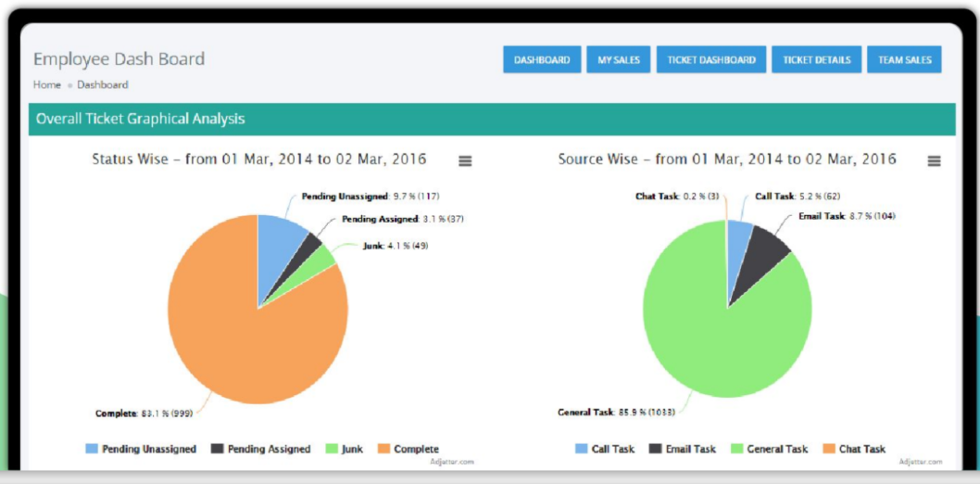The height and width of the screenshot is (484, 980).
Task: Select the green Junk pie slice
Action: point(318,264)
